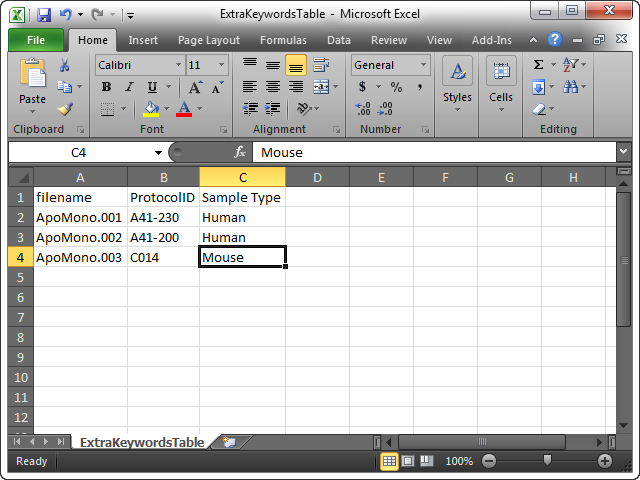Screen dimensions: 640x480
Task: Click the AutoSum sigma icon
Action: (539, 65)
